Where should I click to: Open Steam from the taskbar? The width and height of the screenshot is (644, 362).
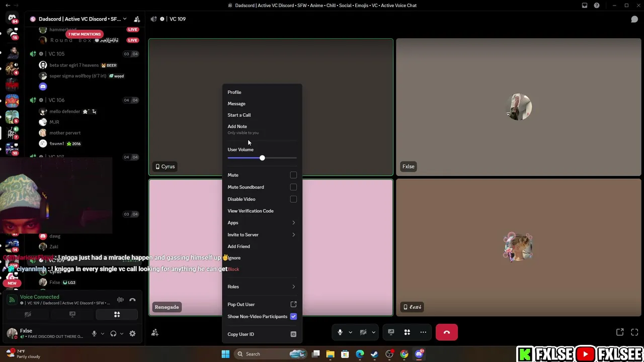click(374, 354)
